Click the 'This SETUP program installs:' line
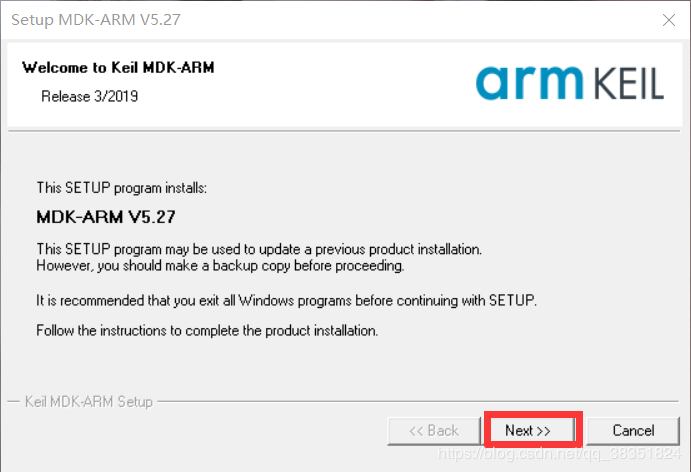This screenshot has width=691, height=472. [121, 187]
